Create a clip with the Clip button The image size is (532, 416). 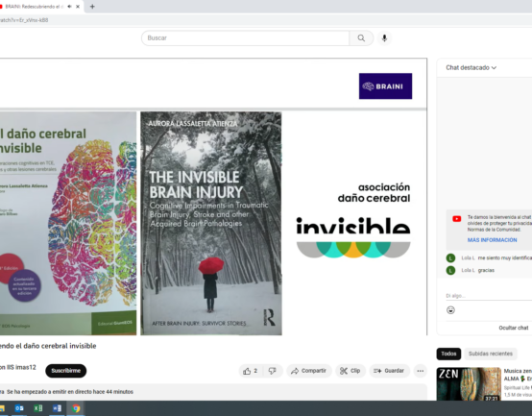coord(351,371)
